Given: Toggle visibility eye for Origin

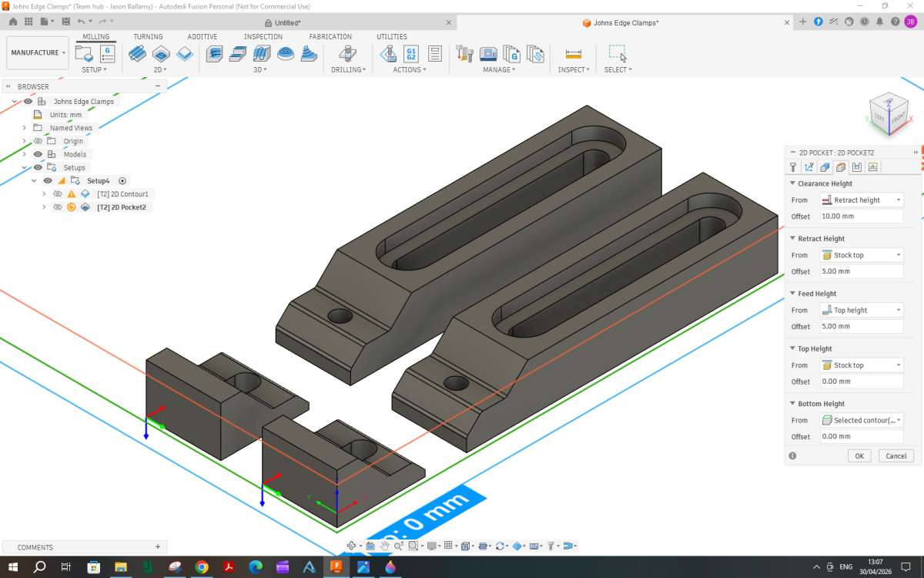Looking at the screenshot, I should point(38,141).
